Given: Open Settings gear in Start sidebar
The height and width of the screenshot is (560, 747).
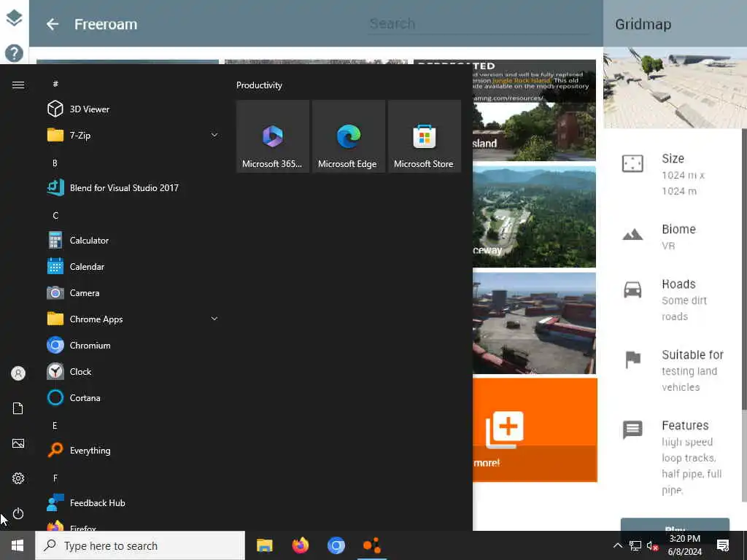Looking at the screenshot, I should click(x=18, y=478).
